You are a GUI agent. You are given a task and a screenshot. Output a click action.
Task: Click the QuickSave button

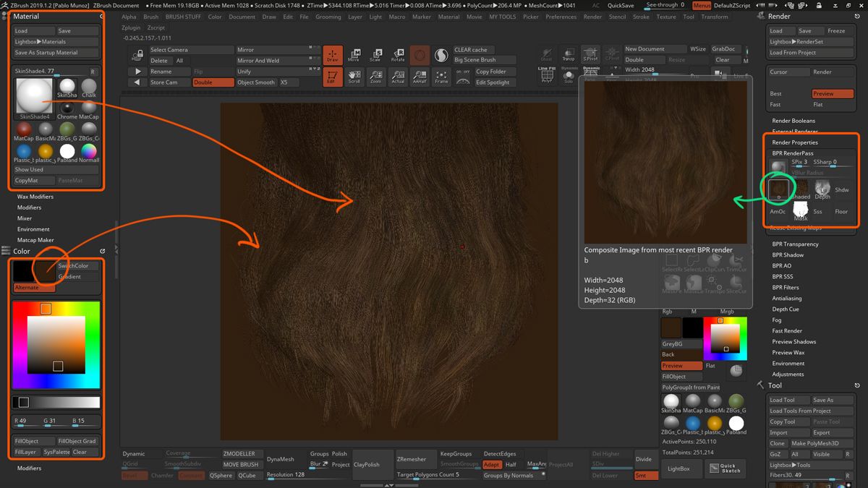pyautogui.click(x=621, y=5)
